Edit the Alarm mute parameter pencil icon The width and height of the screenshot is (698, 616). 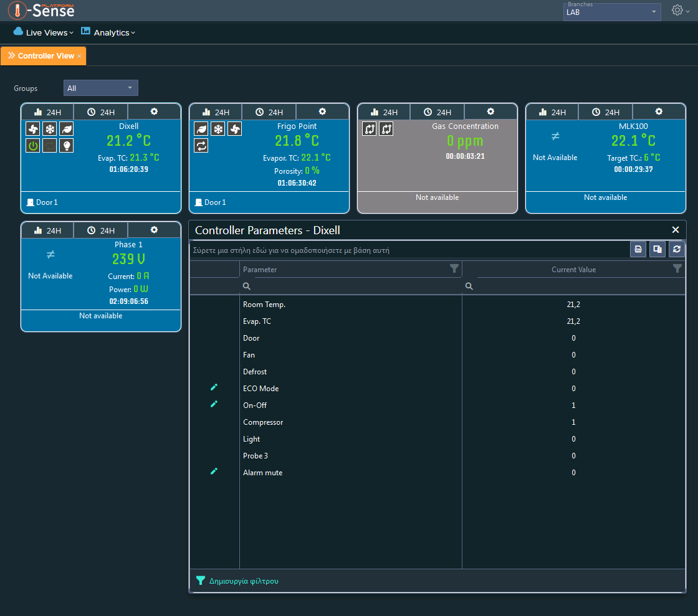(214, 471)
